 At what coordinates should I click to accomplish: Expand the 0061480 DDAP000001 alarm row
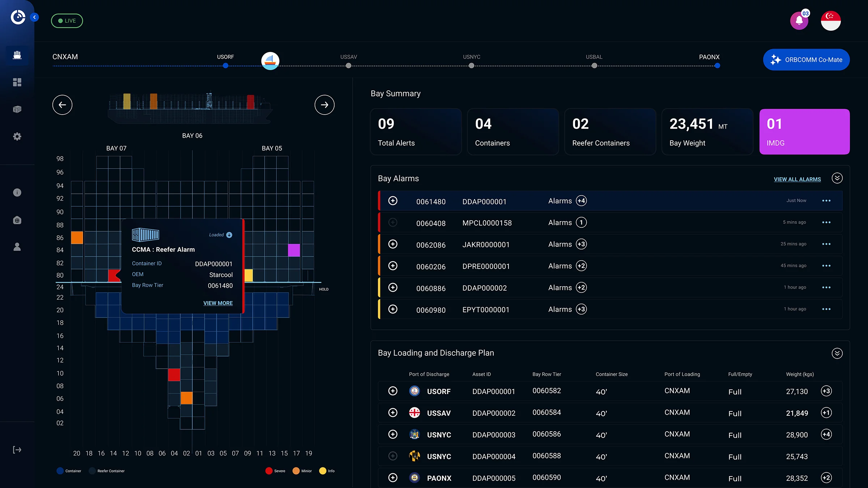tap(393, 201)
